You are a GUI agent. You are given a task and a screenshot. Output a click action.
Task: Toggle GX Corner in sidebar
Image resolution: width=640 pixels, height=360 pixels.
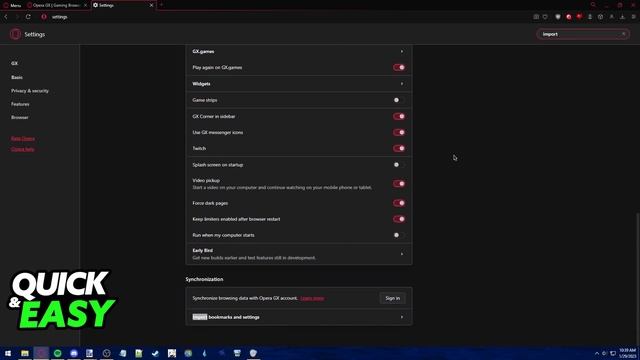(399, 116)
